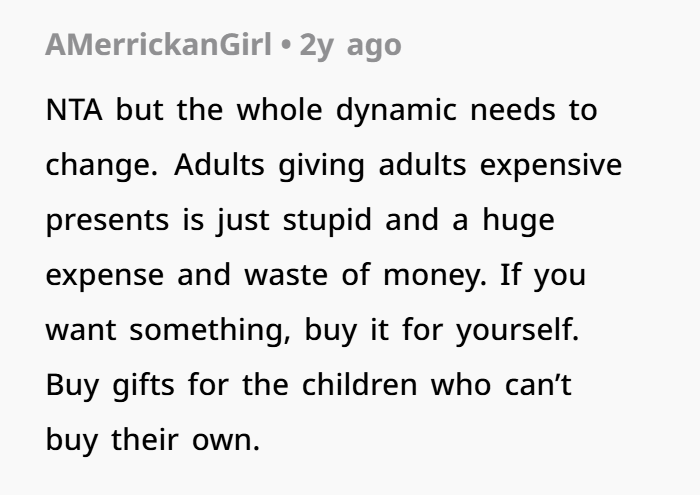
Task: Click the bullet separator after the username
Action: click(x=285, y=45)
